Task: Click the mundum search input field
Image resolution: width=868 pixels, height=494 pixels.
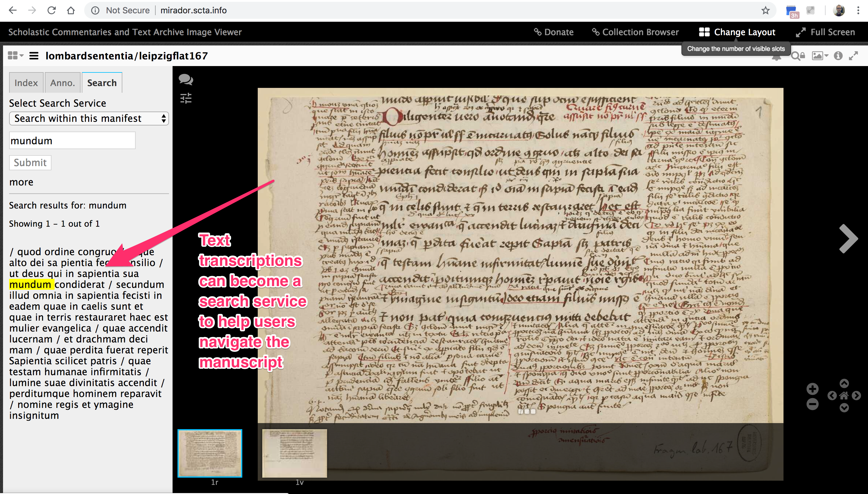Action: click(72, 140)
